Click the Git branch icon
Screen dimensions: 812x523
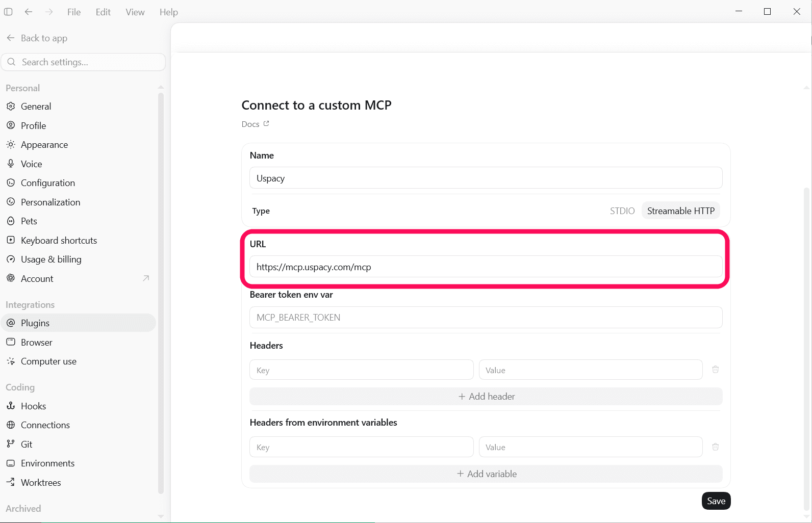coord(11,444)
